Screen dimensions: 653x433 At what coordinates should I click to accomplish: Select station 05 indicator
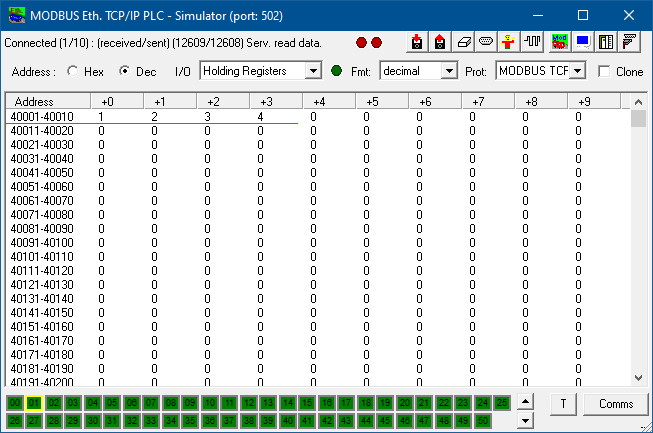[x=112, y=403]
